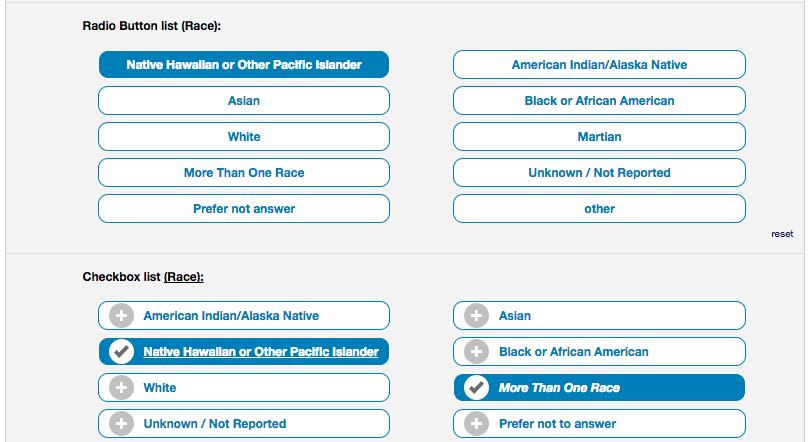This screenshot has width=812, height=442.
Task: Select More Than One Race radio button
Action: (244, 172)
